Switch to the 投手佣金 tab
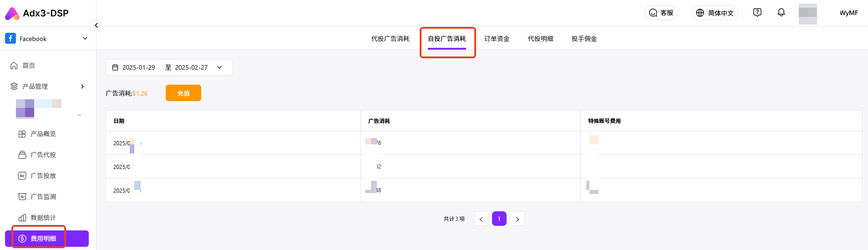Image resolution: width=868 pixels, height=250 pixels. pos(584,39)
